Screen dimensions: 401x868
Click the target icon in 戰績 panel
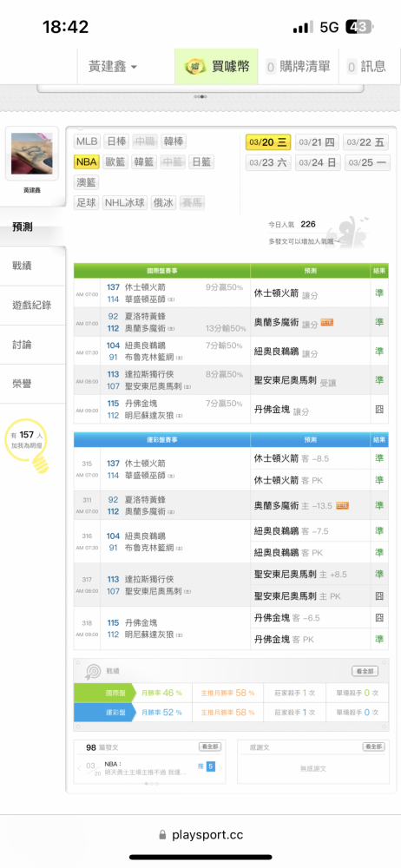(x=92, y=671)
